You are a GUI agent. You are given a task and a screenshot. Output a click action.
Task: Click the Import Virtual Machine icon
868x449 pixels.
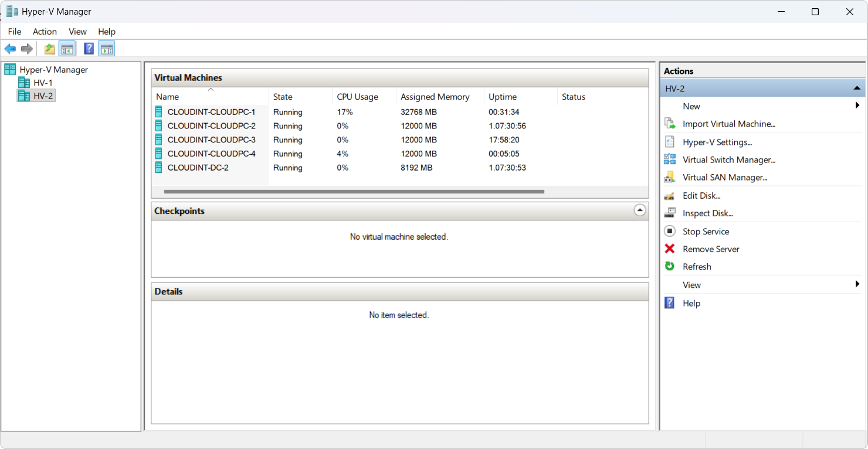click(x=670, y=124)
